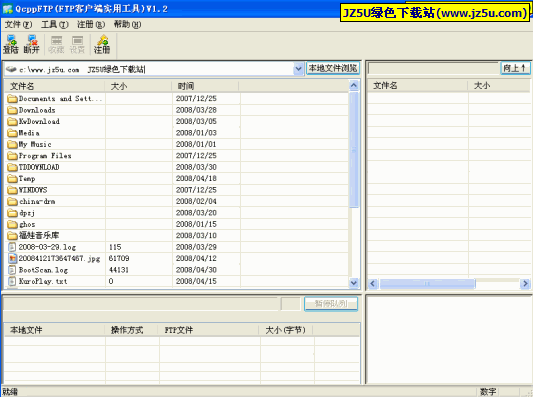Click local list scroll up arrow
Viewport: 533px width, 397px height.
coord(354,85)
